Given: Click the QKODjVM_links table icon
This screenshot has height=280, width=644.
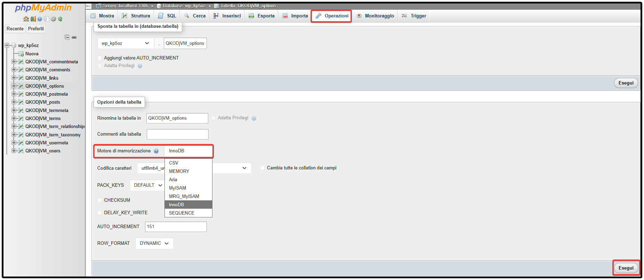Looking at the screenshot, I should pos(21,78).
